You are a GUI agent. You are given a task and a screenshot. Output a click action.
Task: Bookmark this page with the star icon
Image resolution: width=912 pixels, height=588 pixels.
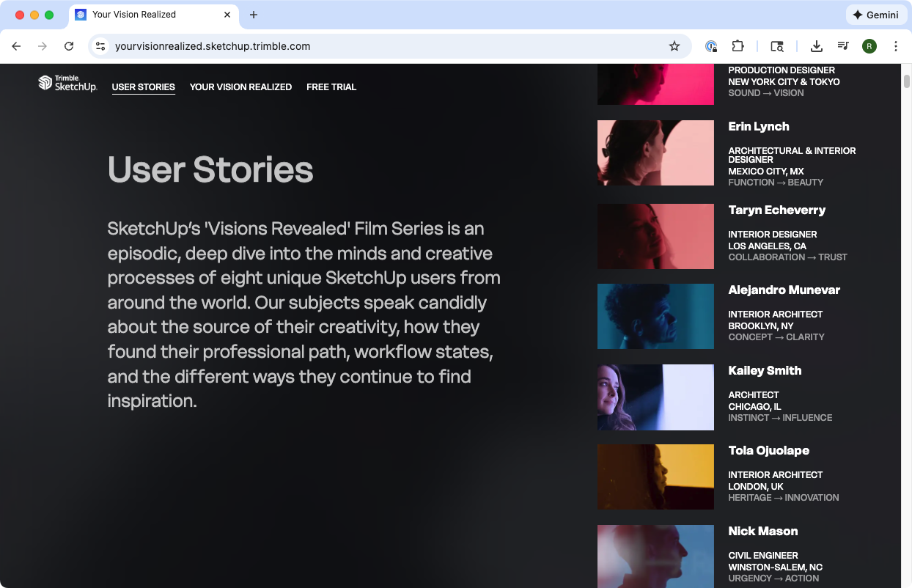click(x=674, y=46)
